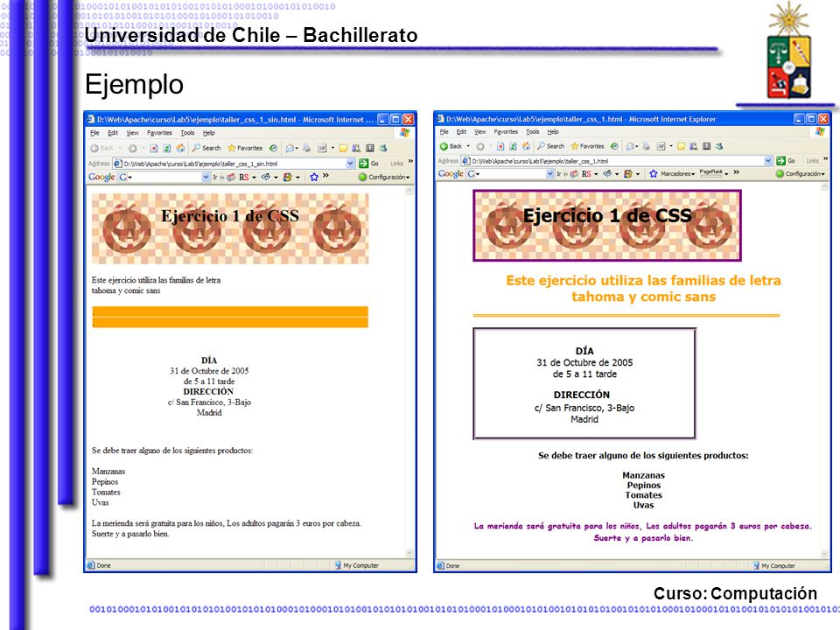840x630 pixels.
Task: Open the File menu in the right IE window
Action: [444, 131]
